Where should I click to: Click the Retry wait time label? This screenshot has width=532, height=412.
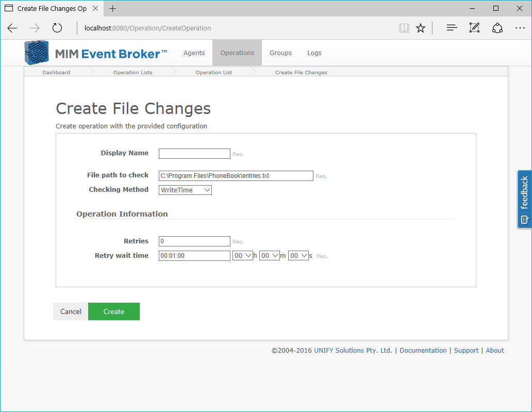pos(122,256)
